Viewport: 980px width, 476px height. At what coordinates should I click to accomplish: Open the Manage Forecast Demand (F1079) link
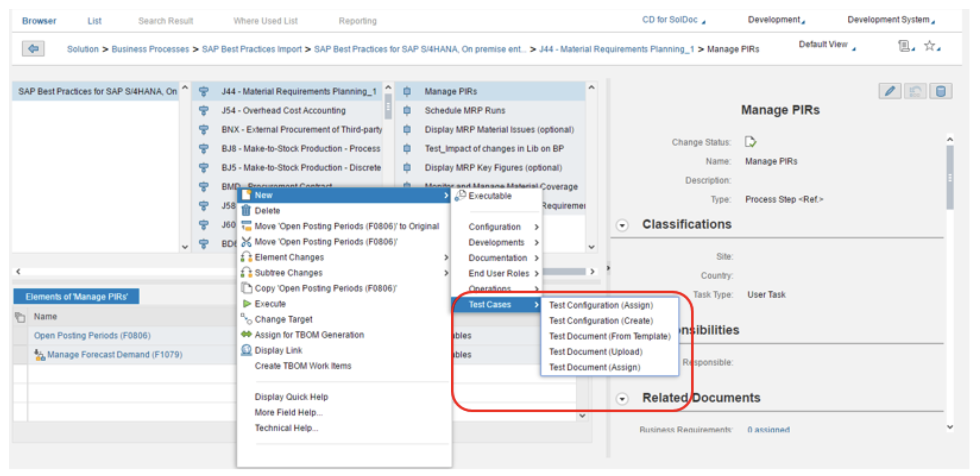point(114,354)
